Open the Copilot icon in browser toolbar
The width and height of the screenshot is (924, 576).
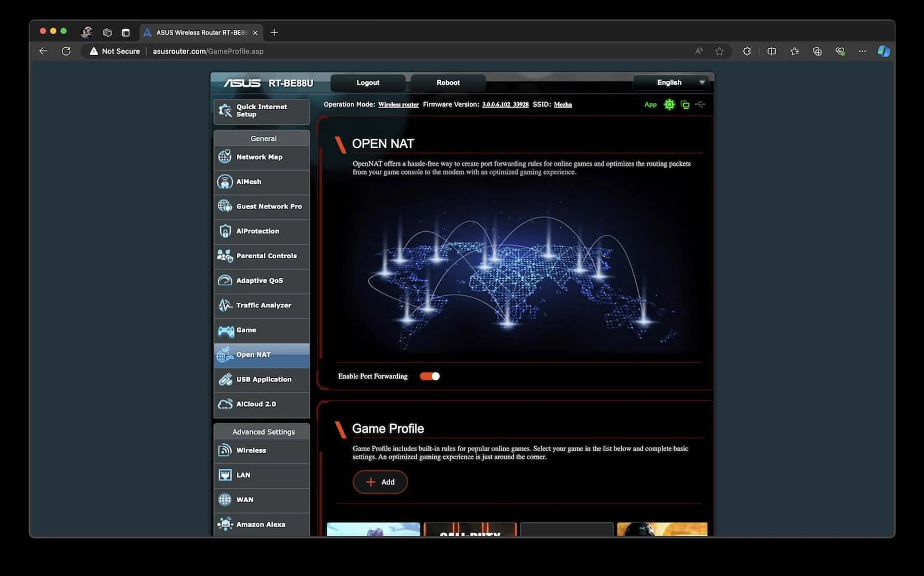[x=884, y=51]
